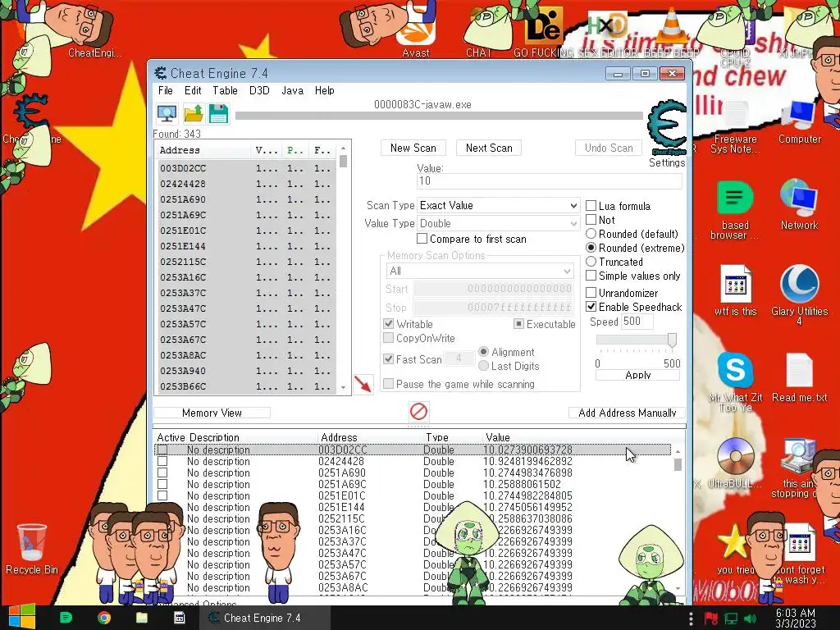
Task: Open Chrome from the taskbar
Action: 104,618
